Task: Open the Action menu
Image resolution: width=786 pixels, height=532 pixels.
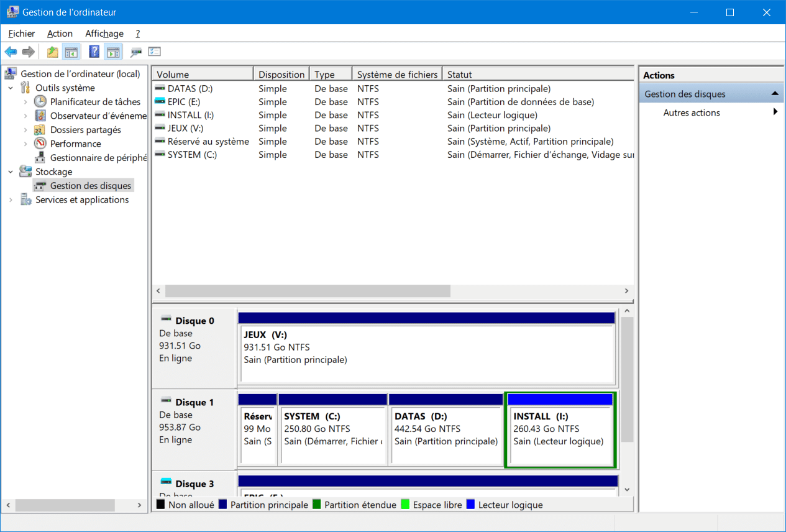Action: (x=60, y=34)
